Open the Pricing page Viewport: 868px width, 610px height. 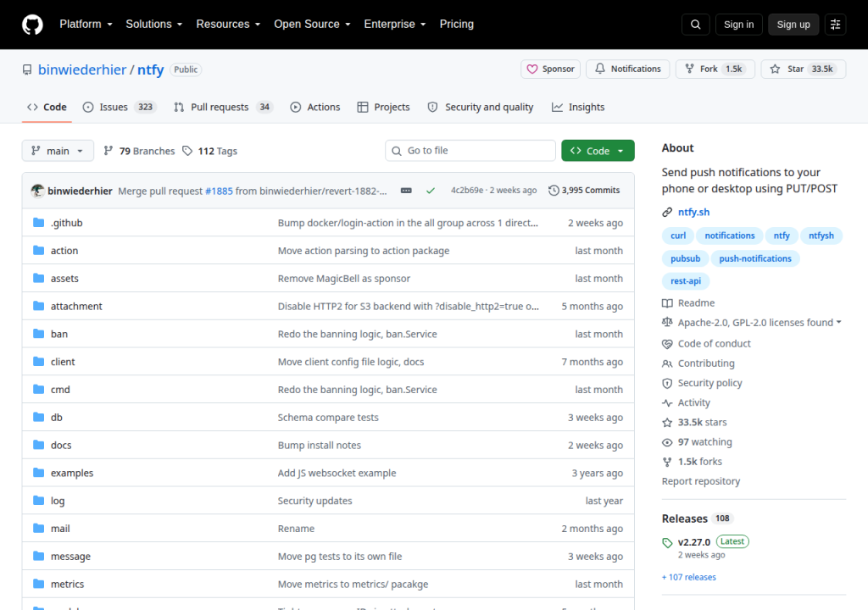(x=456, y=25)
